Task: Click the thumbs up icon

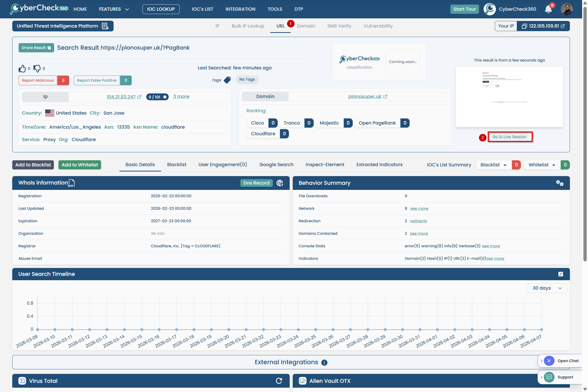Action: pyautogui.click(x=22, y=68)
